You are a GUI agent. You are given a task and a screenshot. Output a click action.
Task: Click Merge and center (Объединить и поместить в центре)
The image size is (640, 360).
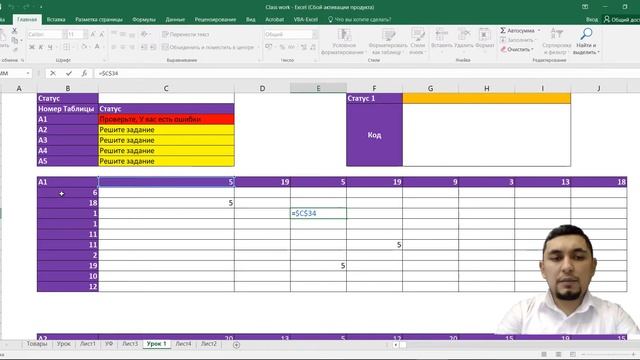[x=208, y=47]
